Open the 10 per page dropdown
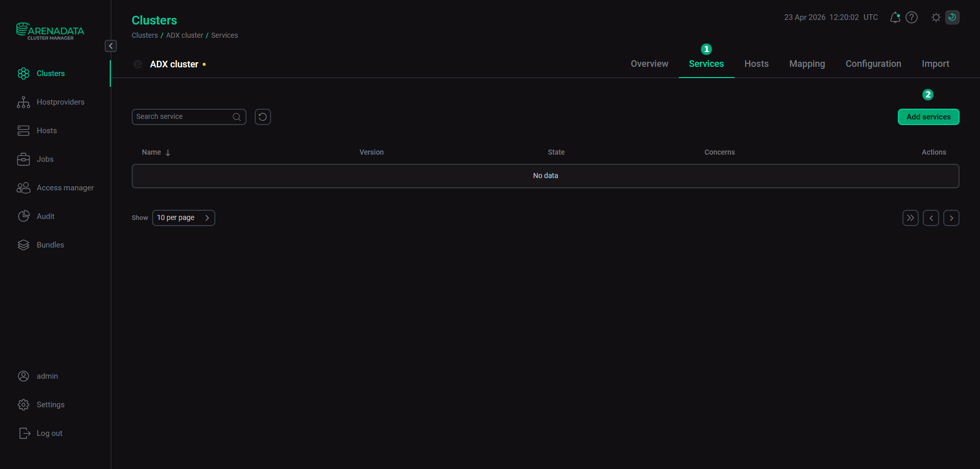 click(184, 218)
